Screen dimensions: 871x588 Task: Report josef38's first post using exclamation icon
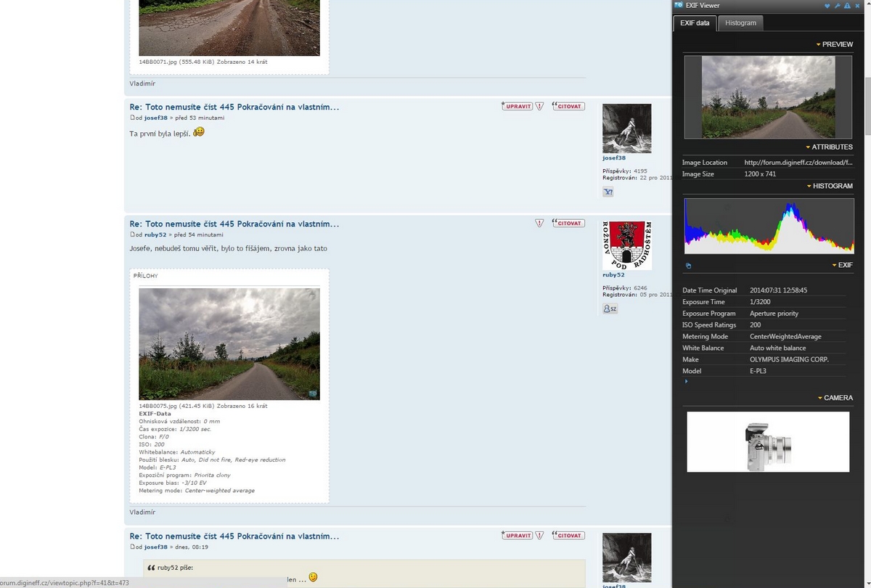(x=539, y=106)
